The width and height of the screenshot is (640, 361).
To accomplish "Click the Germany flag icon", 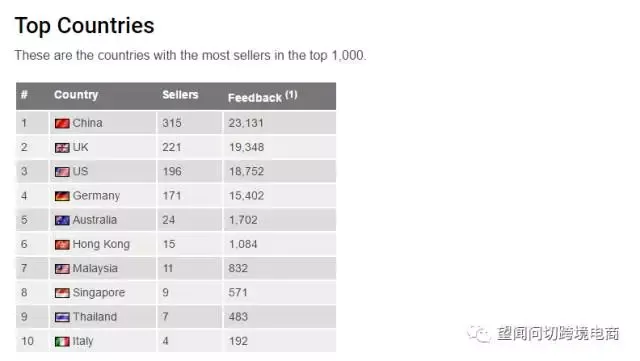I will [x=62, y=196].
